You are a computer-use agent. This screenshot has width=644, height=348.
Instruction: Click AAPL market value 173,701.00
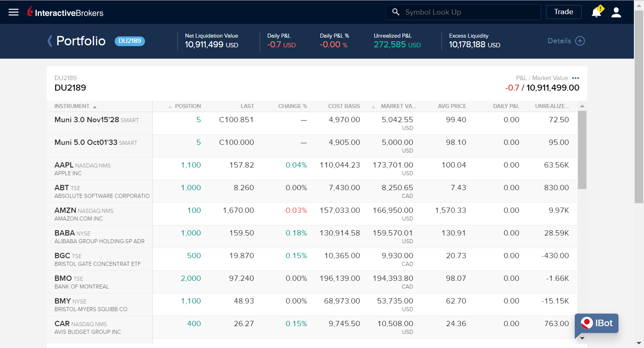point(393,165)
